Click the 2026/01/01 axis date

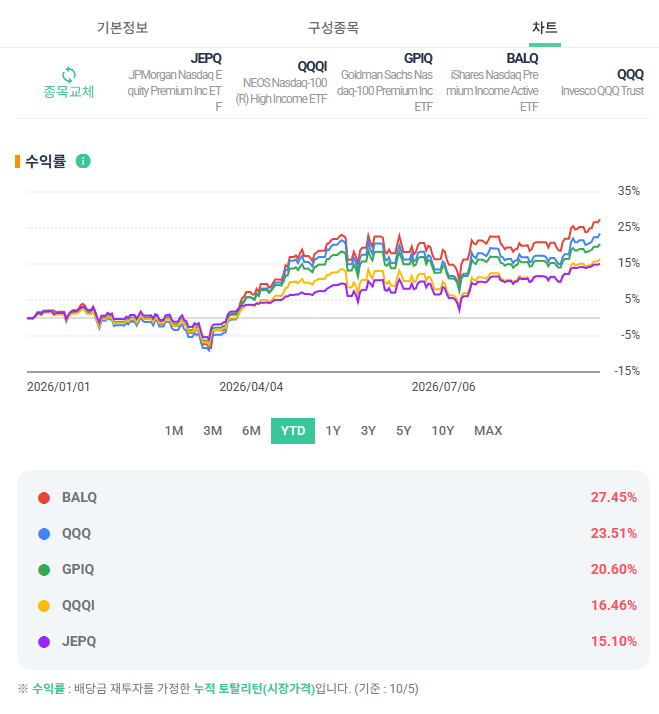click(x=58, y=387)
